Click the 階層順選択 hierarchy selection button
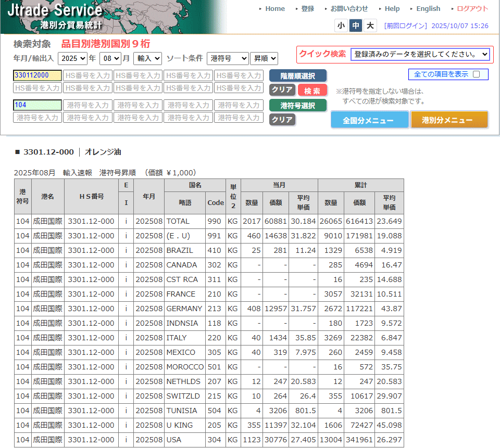 pos(297,75)
